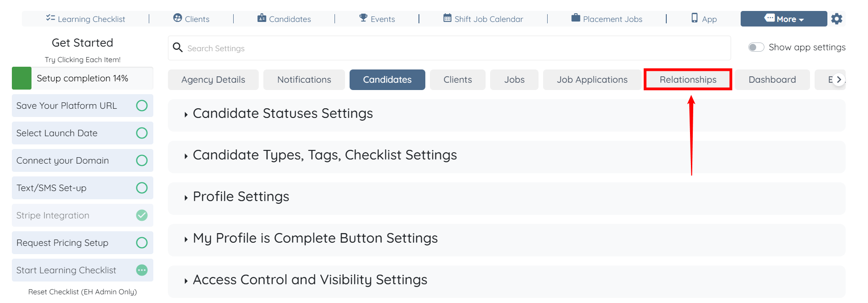Viewport: 868px width, 303px height.
Task: Click the App mobile phone icon
Action: 695,18
